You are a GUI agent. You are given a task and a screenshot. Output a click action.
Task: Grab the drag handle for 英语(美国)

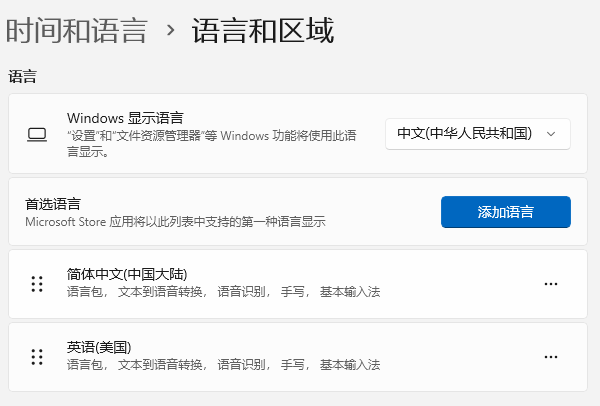[x=37, y=357]
